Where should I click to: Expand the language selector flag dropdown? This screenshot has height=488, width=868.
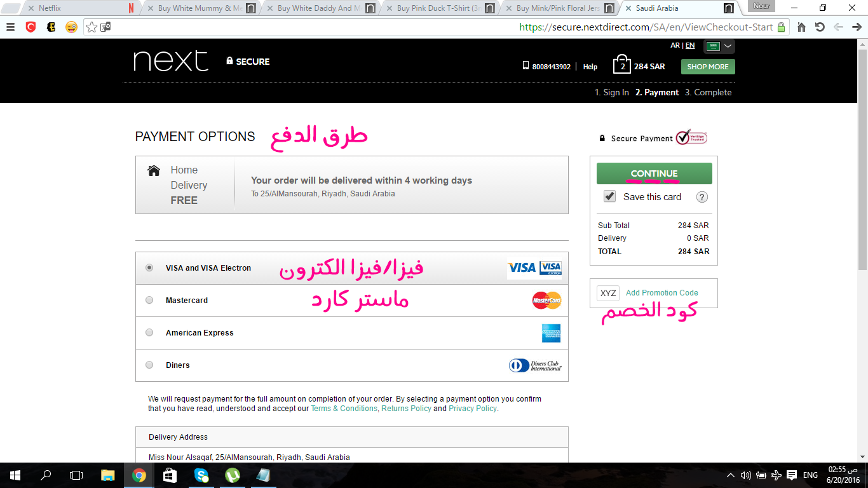click(x=719, y=46)
